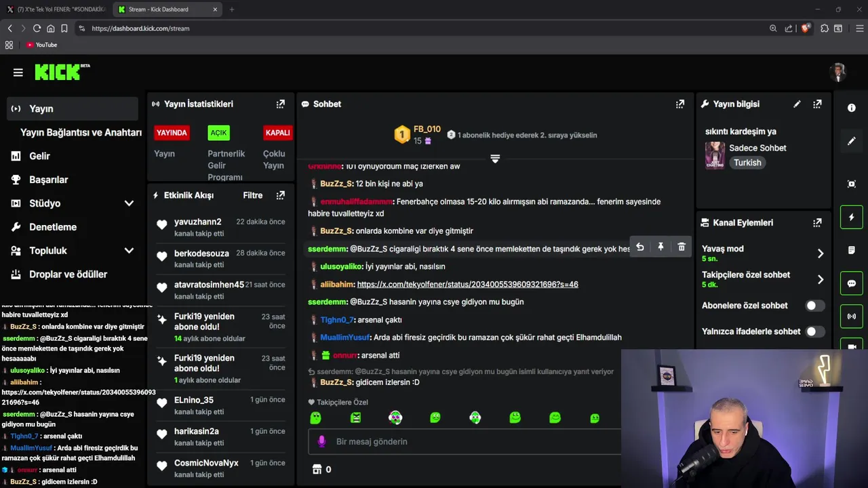The image size is (868, 488).
Task: Click the berkodesouza follow event row
Action: [x=221, y=258]
